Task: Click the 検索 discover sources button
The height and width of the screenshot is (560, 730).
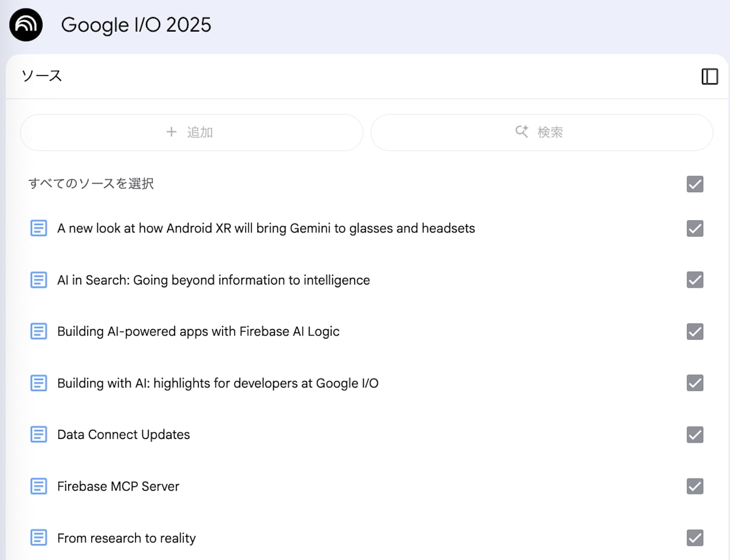Action: 541,132
